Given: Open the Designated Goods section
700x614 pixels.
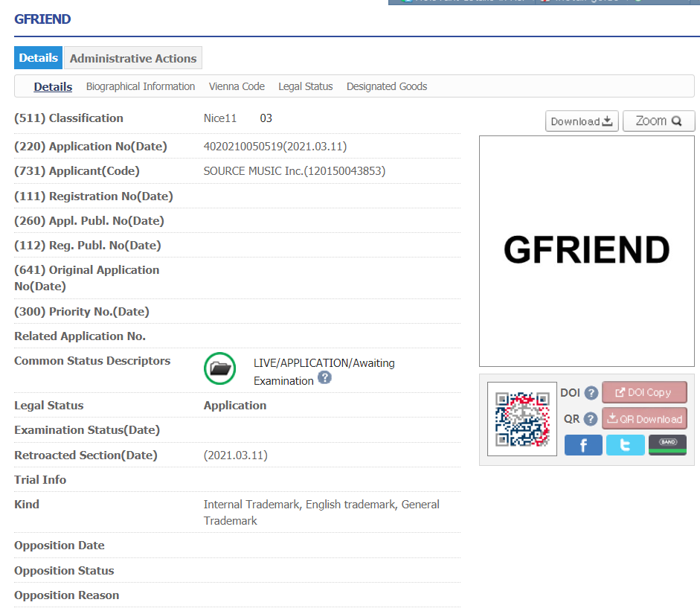Looking at the screenshot, I should pyautogui.click(x=387, y=86).
